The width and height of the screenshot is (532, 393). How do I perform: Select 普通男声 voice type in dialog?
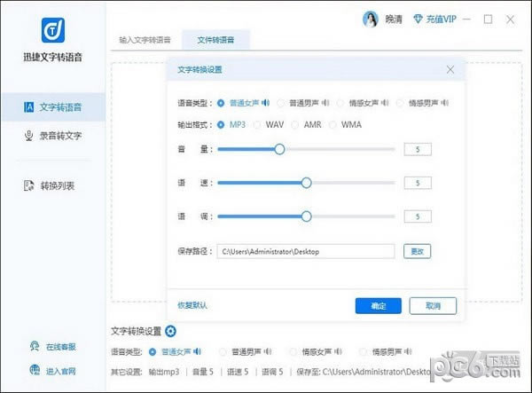(x=281, y=103)
